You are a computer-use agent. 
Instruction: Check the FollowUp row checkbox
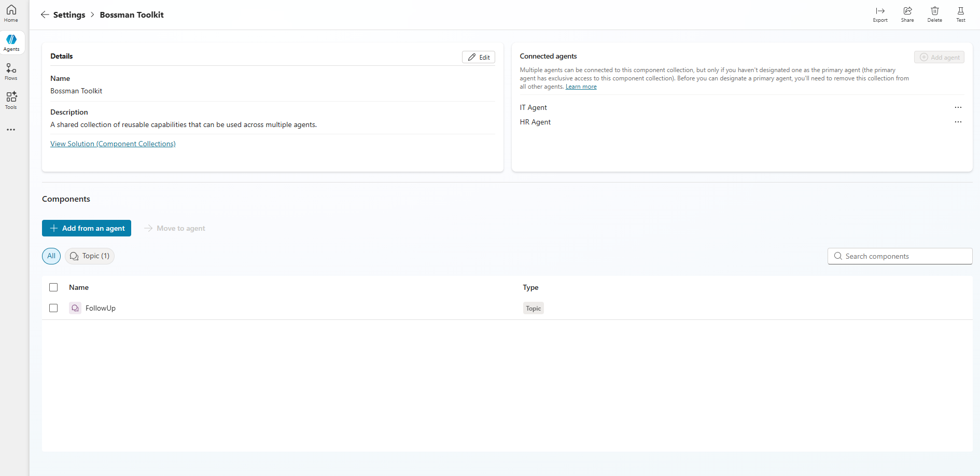pyautogui.click(x=53, y=308)
